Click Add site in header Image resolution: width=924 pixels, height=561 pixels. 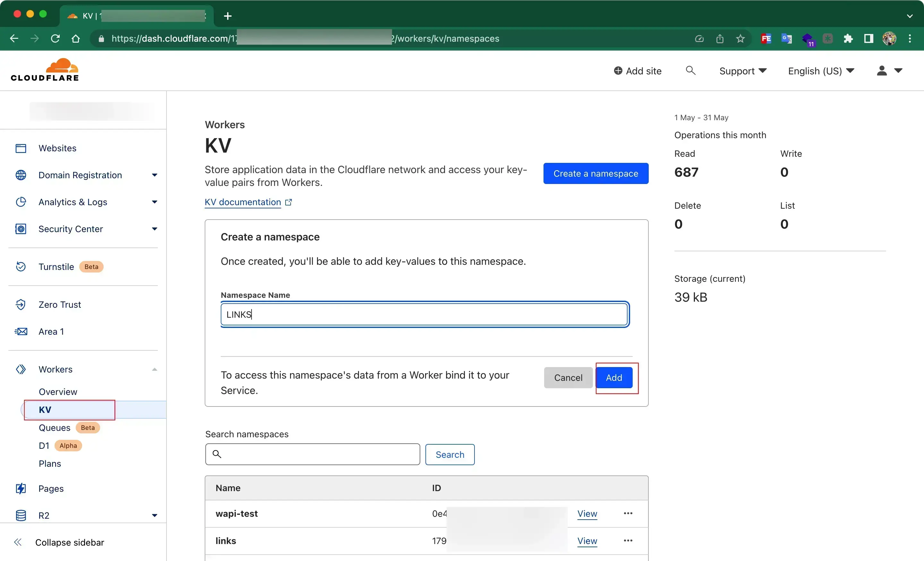click(x=637, y=71)
